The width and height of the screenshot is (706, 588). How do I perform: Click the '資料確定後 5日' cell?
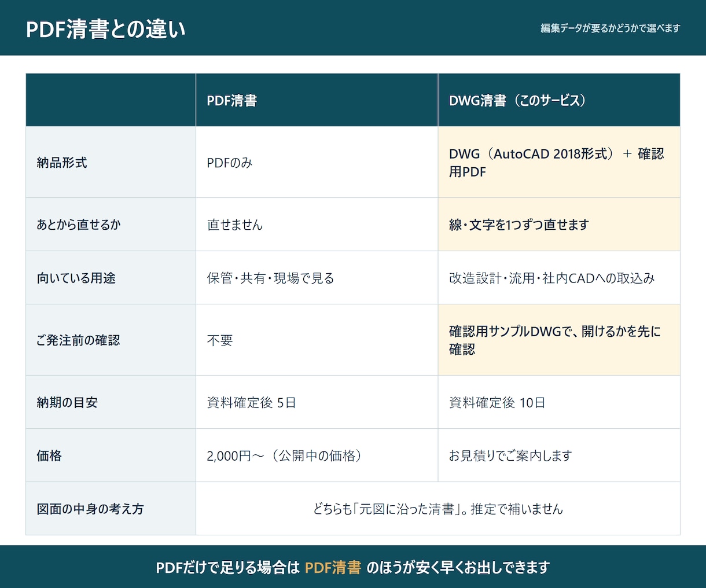pos(317,402)
